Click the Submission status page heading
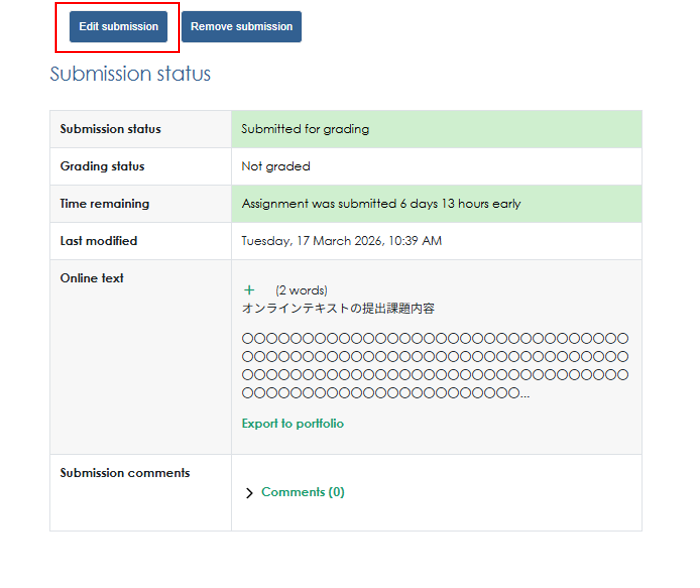This screenshot has height=588, width=700. pos(130,74)
